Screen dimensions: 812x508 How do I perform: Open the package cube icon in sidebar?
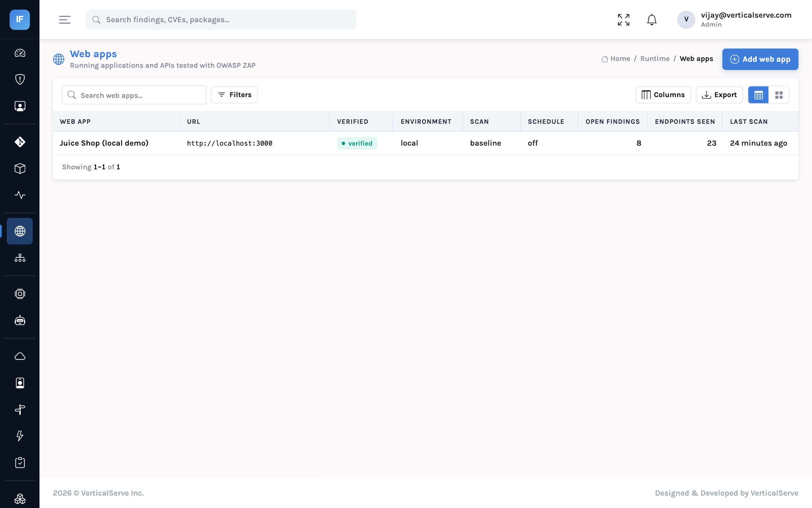point(20,169)
